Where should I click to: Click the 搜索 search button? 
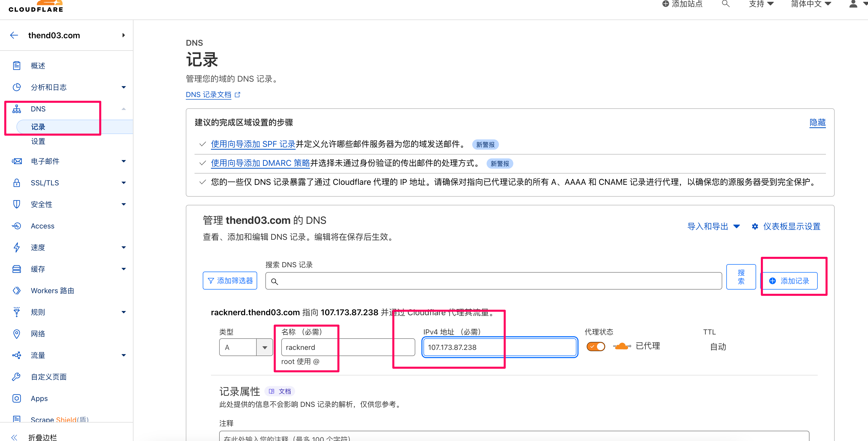[x=741, y=277]
